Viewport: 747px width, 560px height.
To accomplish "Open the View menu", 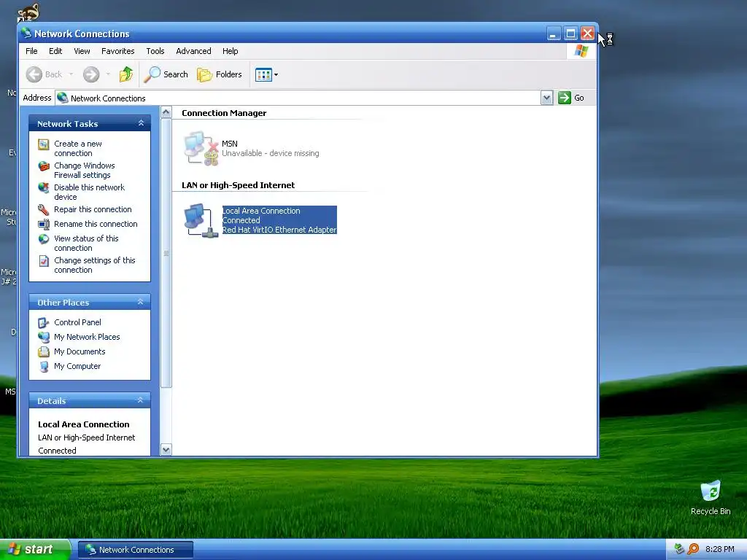I will coord(82,51).
